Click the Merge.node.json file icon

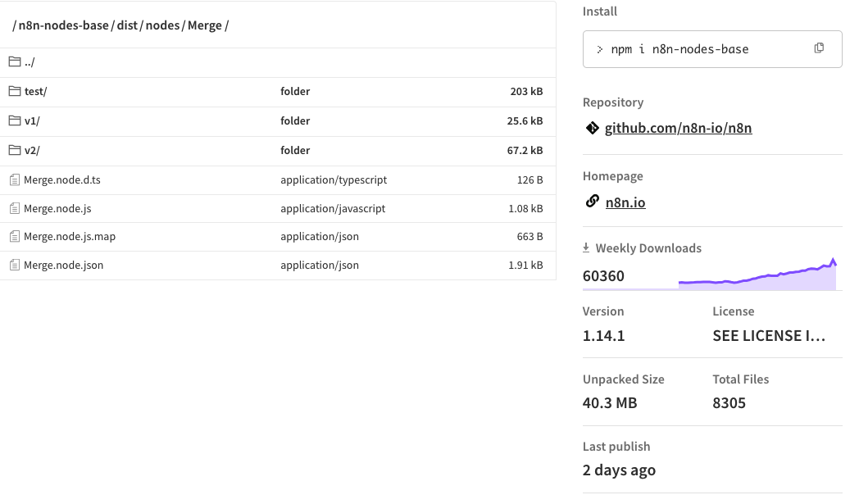tap(15, 265)
